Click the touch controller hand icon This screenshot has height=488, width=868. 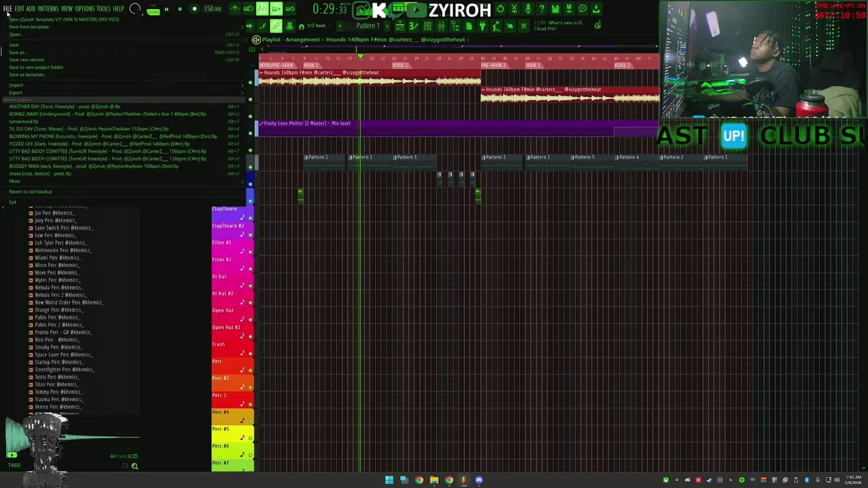509,26
